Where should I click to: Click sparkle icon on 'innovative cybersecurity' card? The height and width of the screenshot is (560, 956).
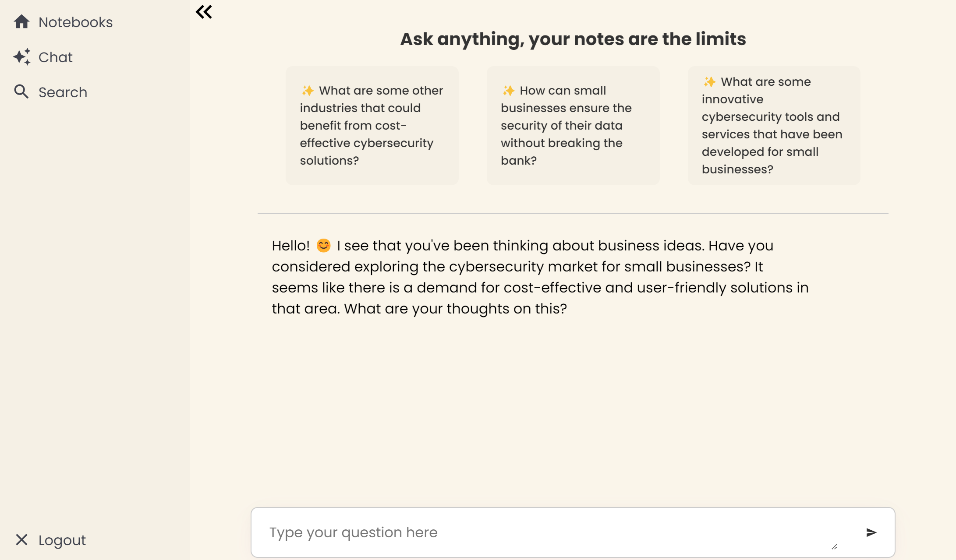pyautogui.click(x=709, y=82)
